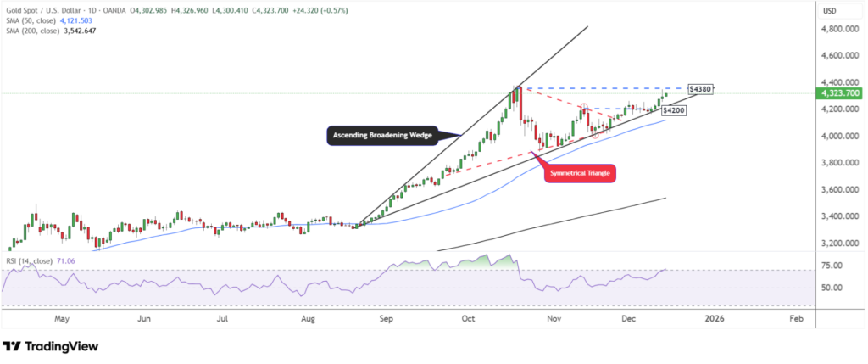Open the USD currency selector

tap(832, 11)
